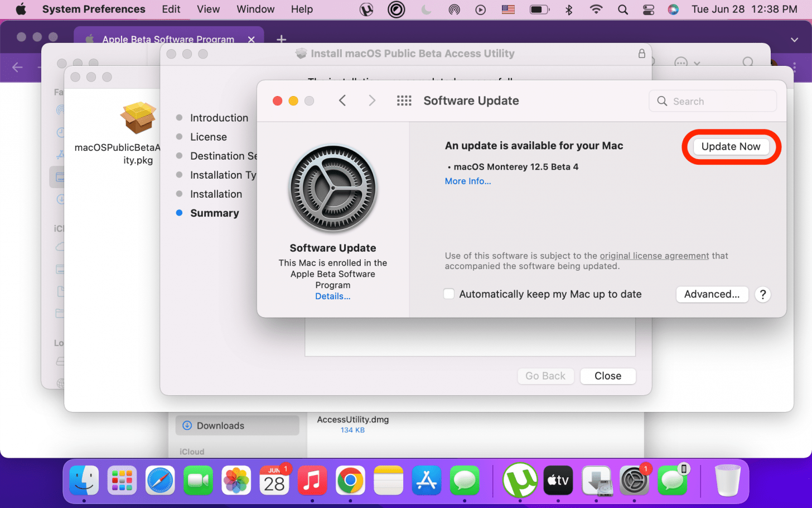Viewport: 812px width, 508px height.
Task: Open the Edit menu
Action: click(171, 9)
